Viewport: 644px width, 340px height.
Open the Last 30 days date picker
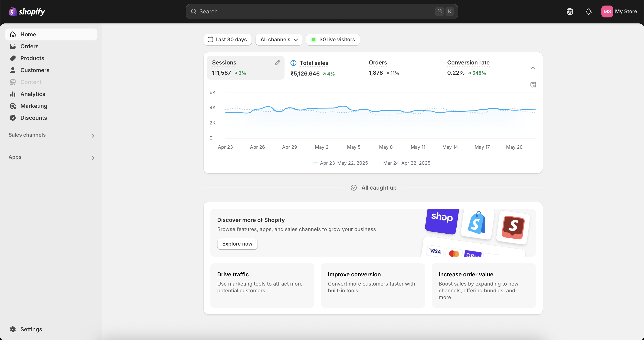(227, 40)
